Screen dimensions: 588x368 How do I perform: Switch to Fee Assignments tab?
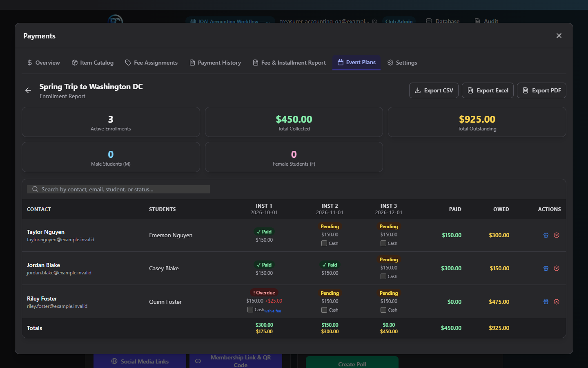151,63
